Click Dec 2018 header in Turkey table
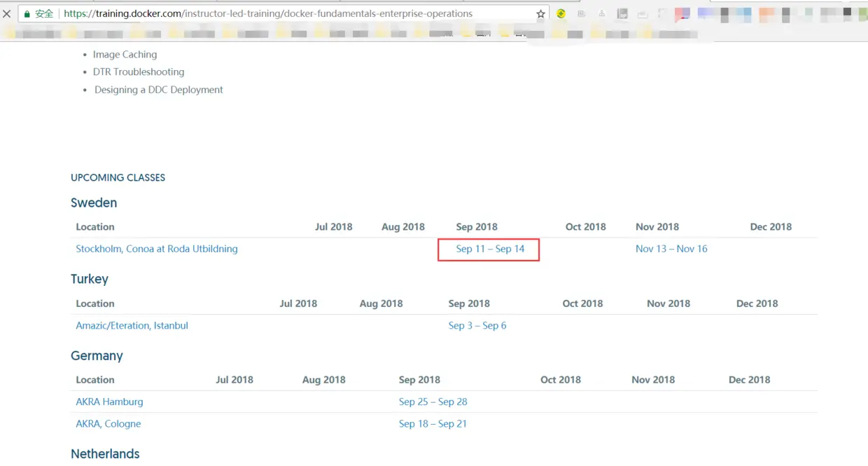Viewport: 868px width, 466px height. tap(757, 304)
